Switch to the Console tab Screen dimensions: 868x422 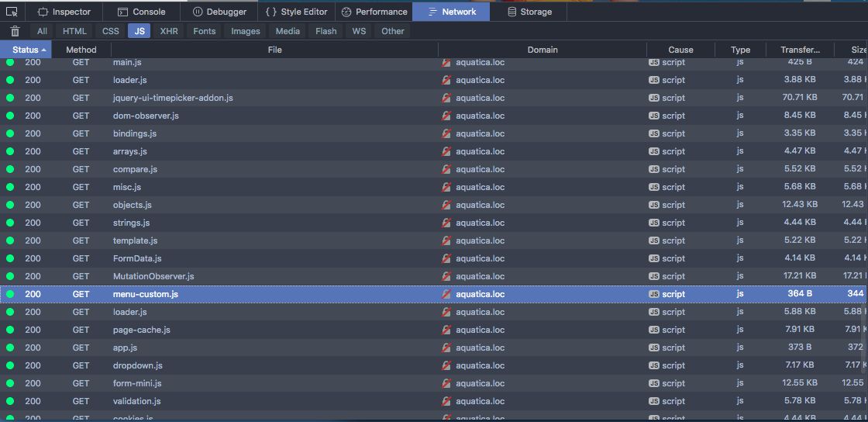pyautogui.click(x=142, y=12)
